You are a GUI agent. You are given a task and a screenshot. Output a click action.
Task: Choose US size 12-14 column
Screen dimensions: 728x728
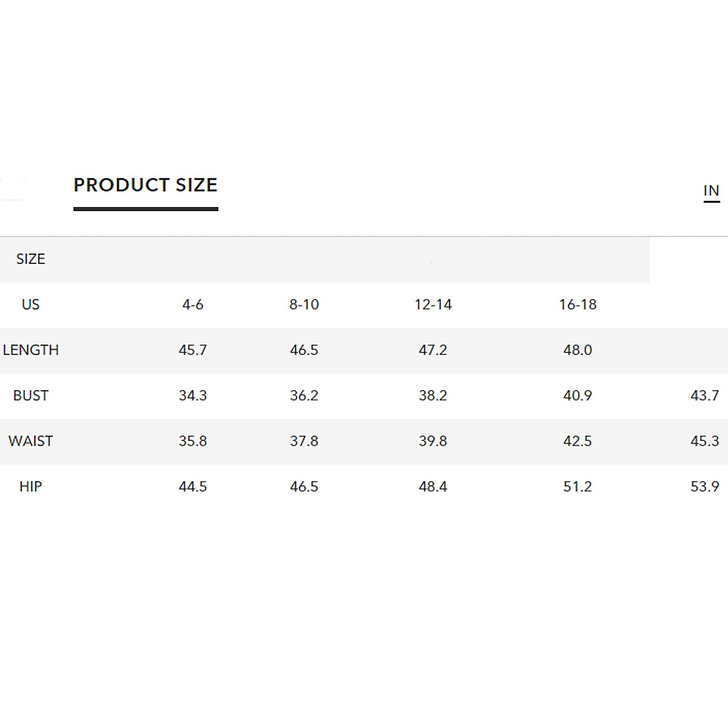(433, 305)
